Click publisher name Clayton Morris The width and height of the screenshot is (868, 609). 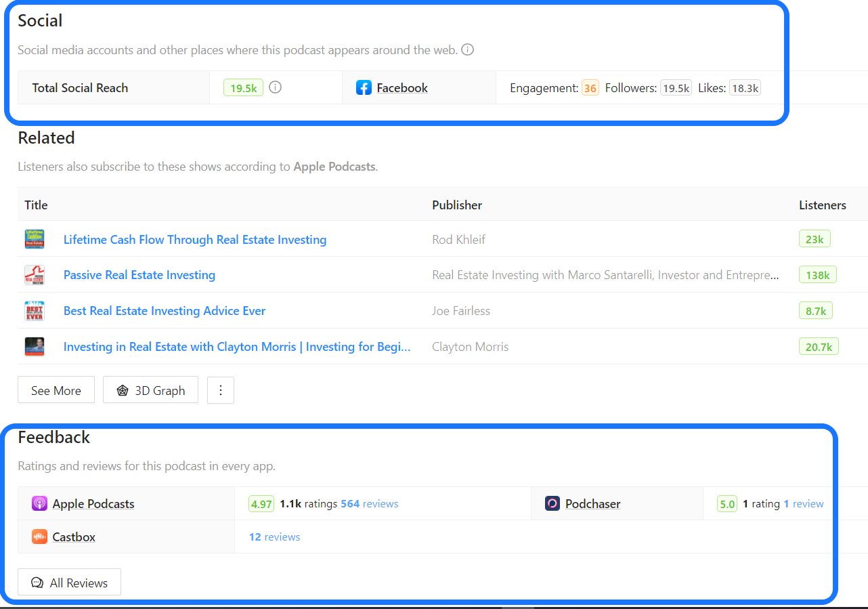471,347
